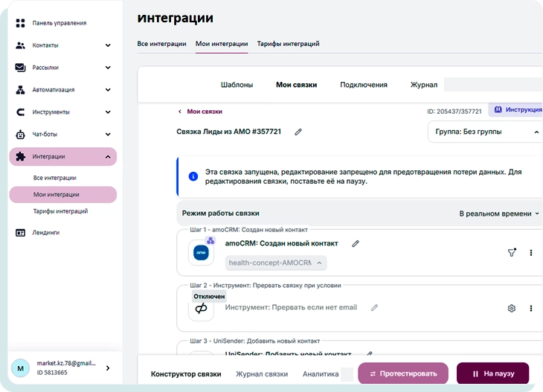
Task: Click the interrupt tool icon in Step 2
Action: [x=201, y=309]
